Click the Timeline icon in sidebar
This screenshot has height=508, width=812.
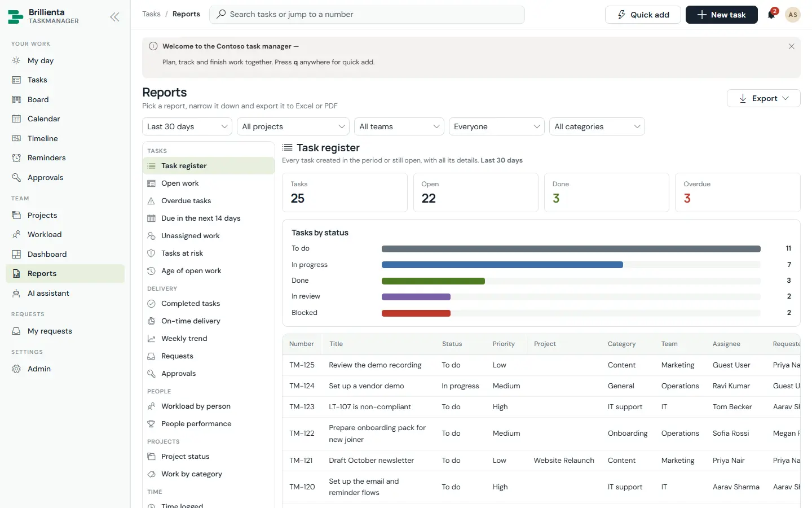click(x=16, y=138)
